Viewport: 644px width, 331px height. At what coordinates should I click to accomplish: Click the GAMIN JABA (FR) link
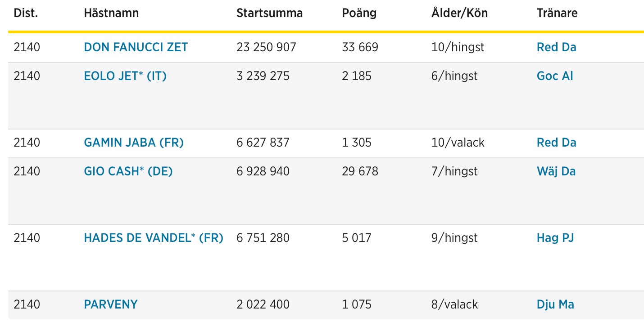coord(134,143)
